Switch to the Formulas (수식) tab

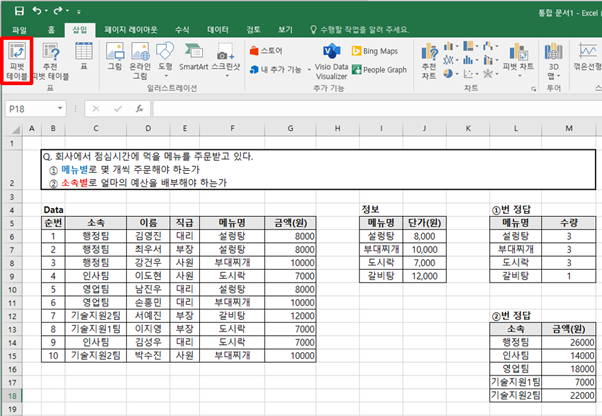(x=182, y=30)
